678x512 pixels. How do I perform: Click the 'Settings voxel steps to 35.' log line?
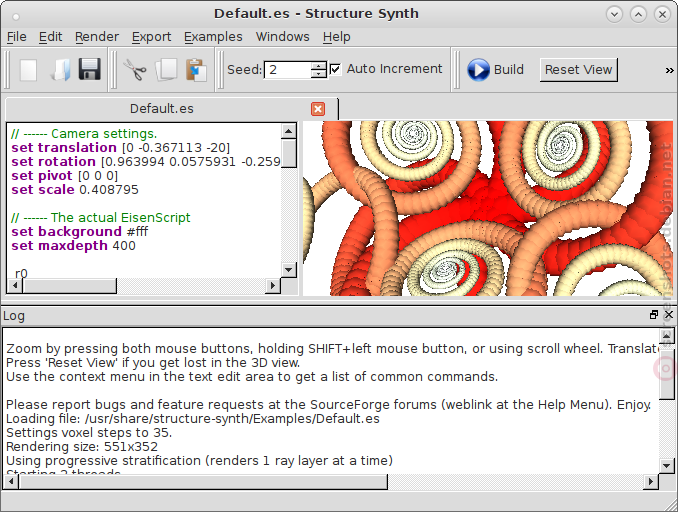click(x=89, y=433)
